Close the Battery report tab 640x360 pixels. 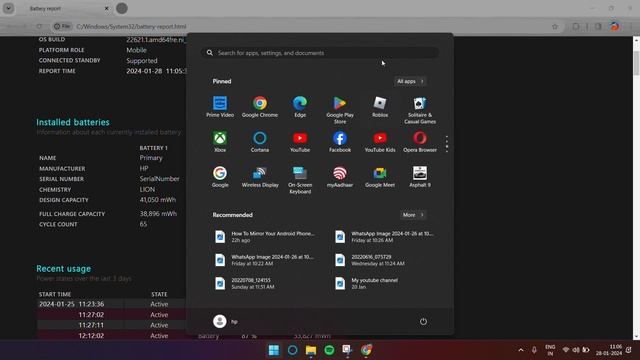pyautogui.click(x=107, y=8)
